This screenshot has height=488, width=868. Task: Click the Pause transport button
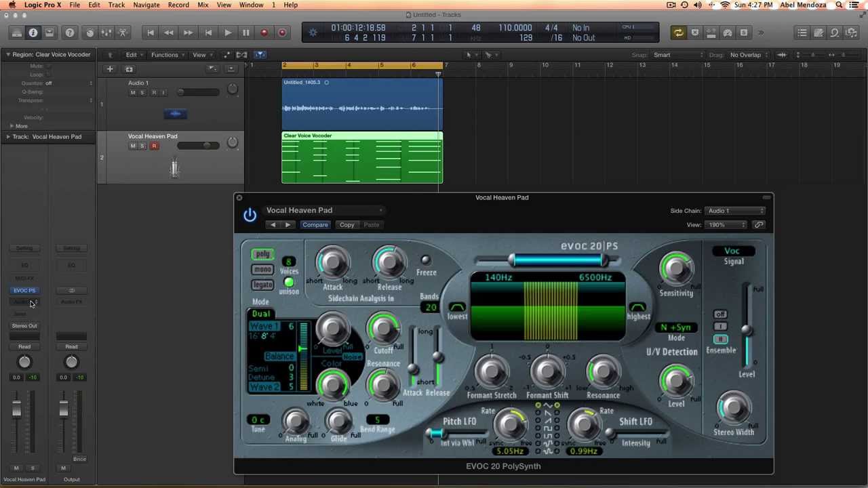246,33
